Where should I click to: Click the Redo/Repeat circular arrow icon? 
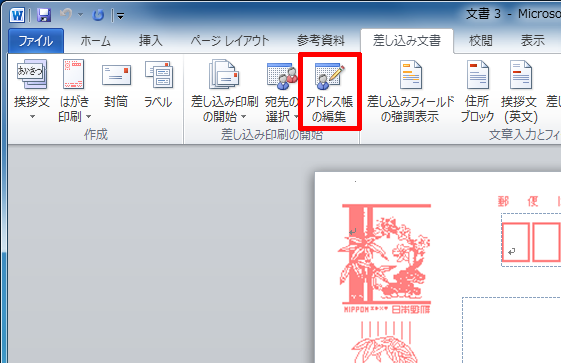[98, 15]
